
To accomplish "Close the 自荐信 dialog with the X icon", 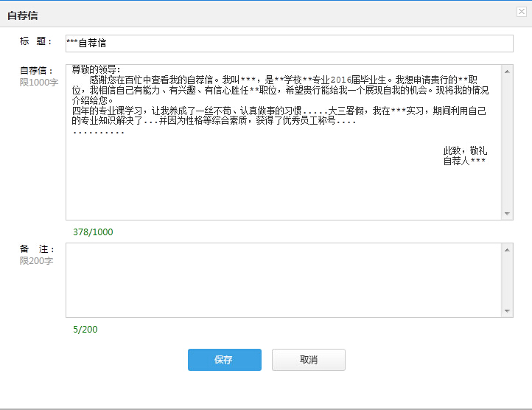I will tap(522, 12).
